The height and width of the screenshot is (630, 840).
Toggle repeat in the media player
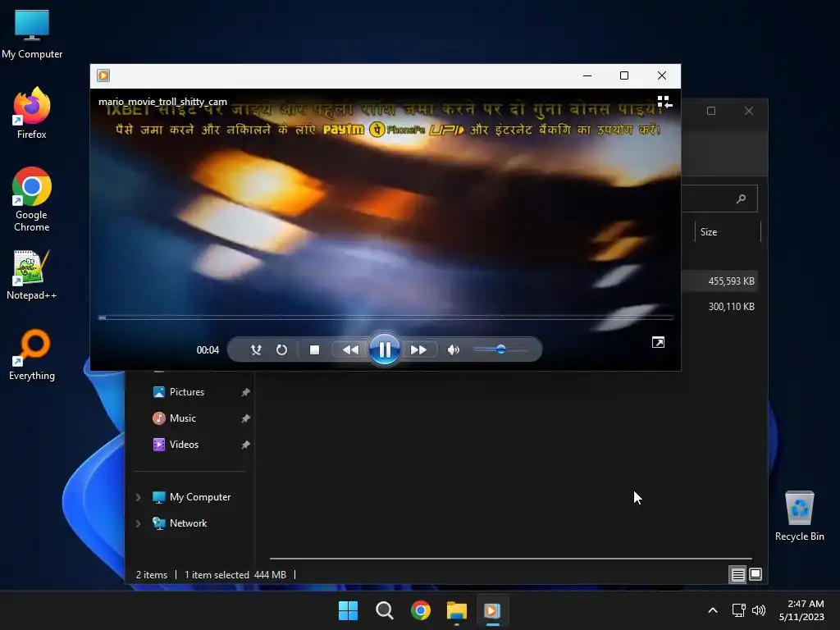(x=282, y=349)
